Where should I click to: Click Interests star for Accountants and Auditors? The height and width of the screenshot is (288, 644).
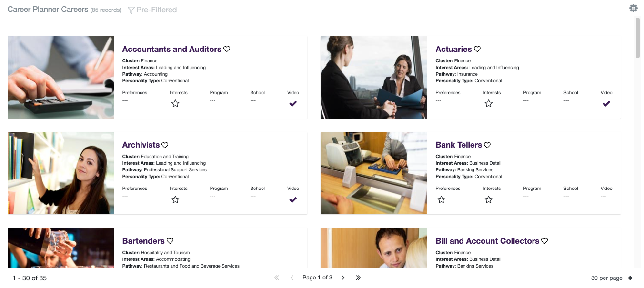tap(175, 103)
